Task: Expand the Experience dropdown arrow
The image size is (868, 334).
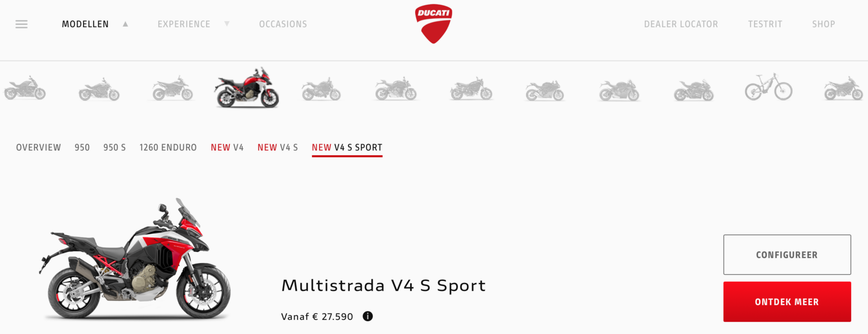Action: pos(227,24)
